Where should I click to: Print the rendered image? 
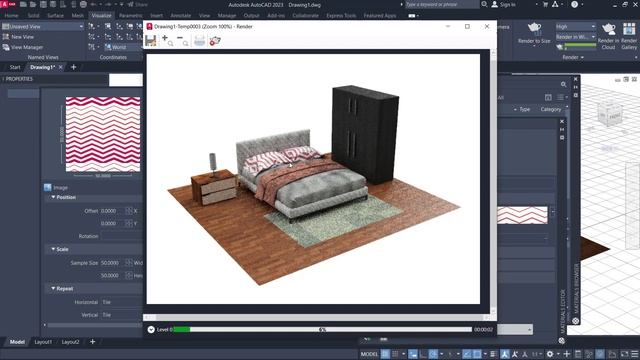click(x=199, y=40)
